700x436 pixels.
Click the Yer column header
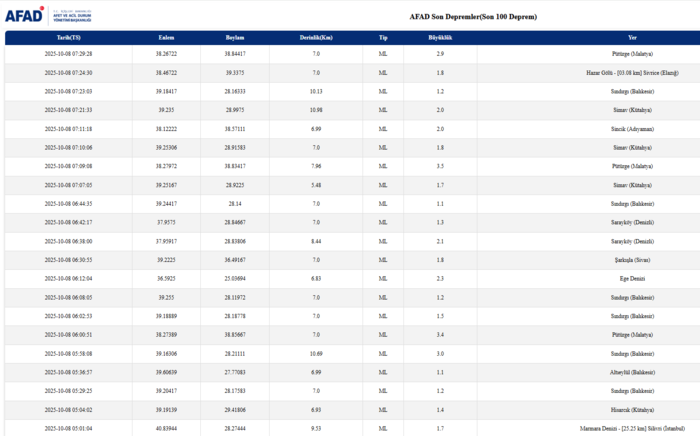[x=632, y=38]
